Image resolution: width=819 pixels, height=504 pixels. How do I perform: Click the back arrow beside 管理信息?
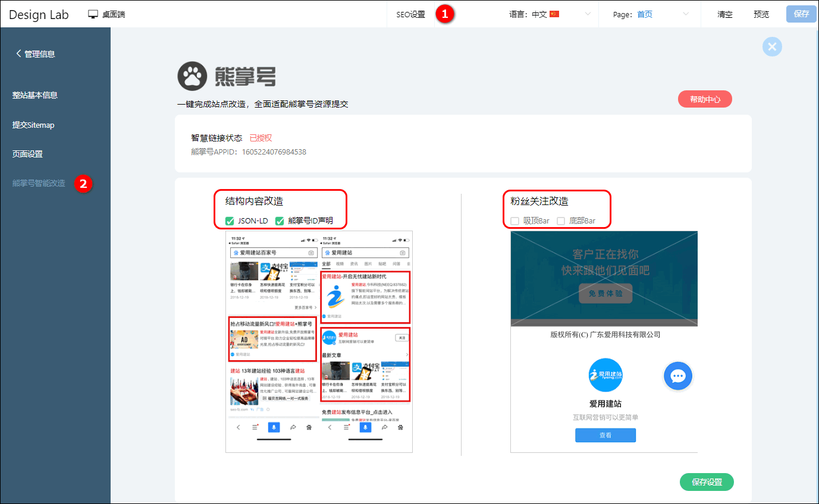click(18, 53)
